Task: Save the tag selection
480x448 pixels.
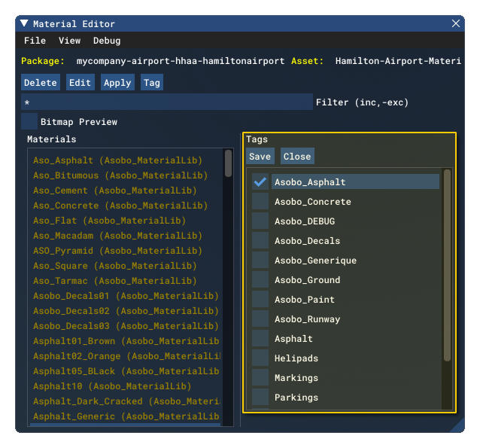Action: click(260, 157)
